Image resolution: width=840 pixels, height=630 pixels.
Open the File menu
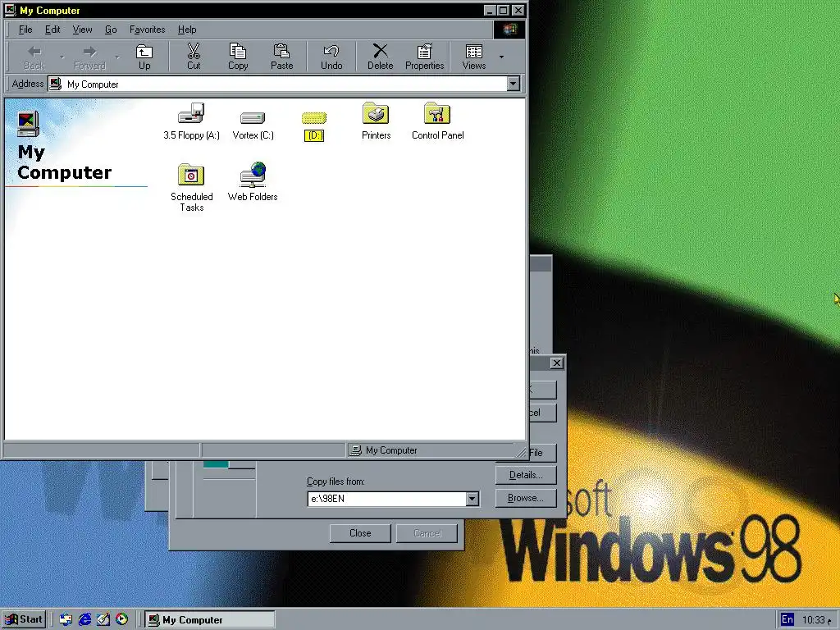click(x=25, y=30)
